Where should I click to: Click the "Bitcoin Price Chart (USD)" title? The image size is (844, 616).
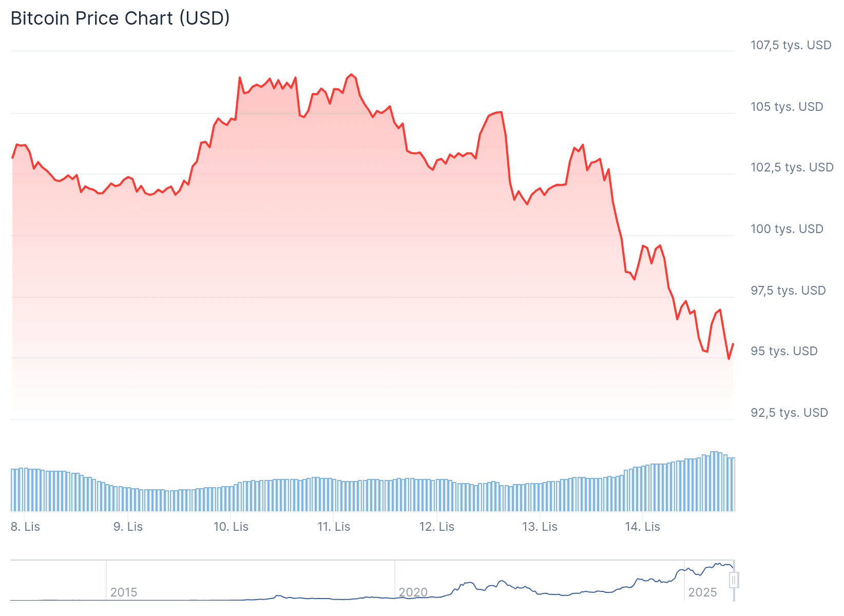coord(120,18)
